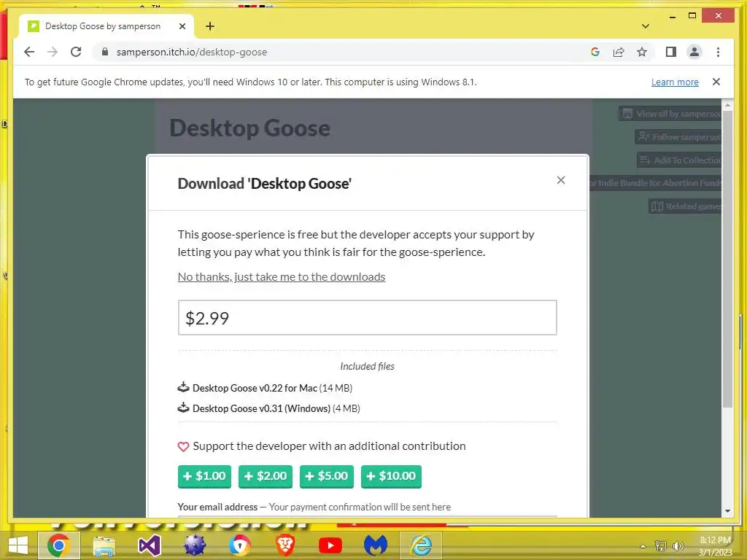Click the Windows file download icon
The height and width of the screenshot is (560, 747).
183,408
